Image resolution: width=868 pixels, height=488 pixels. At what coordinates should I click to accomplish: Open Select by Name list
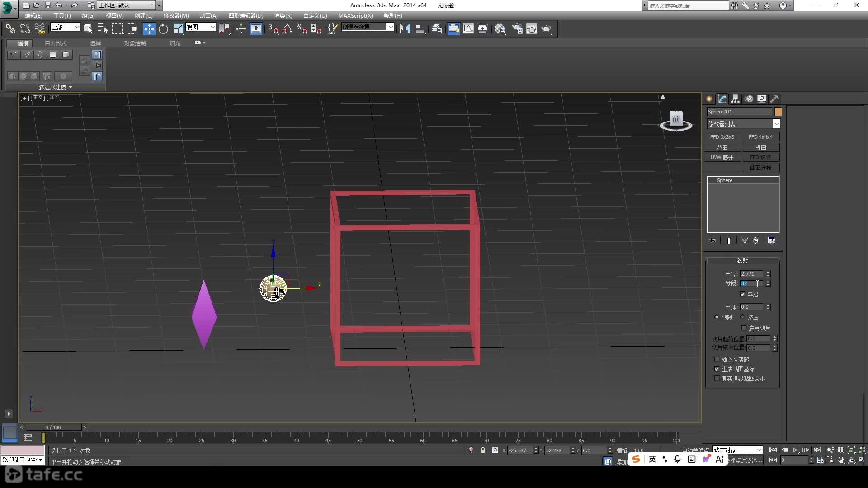[x=102, y=29]
